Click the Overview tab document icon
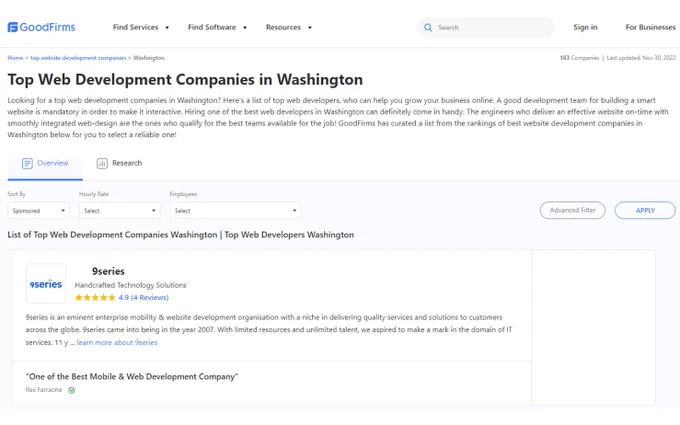Image resolution: width=680 pixels, height=425 pixels. pos(27,163)
